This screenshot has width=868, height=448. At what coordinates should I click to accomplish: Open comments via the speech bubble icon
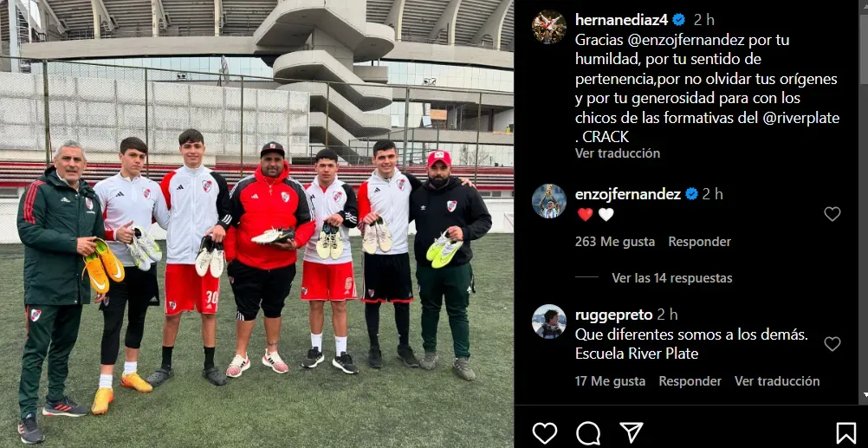[588, 433]
